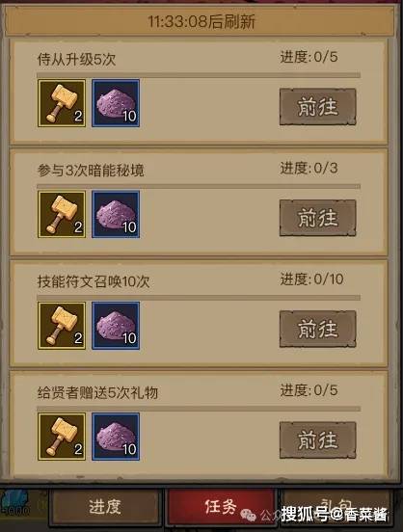Click 前往 for the 技能符文召唤10次 quest
This screenshot has height=532, width=403.
click(x=318, y=329)
